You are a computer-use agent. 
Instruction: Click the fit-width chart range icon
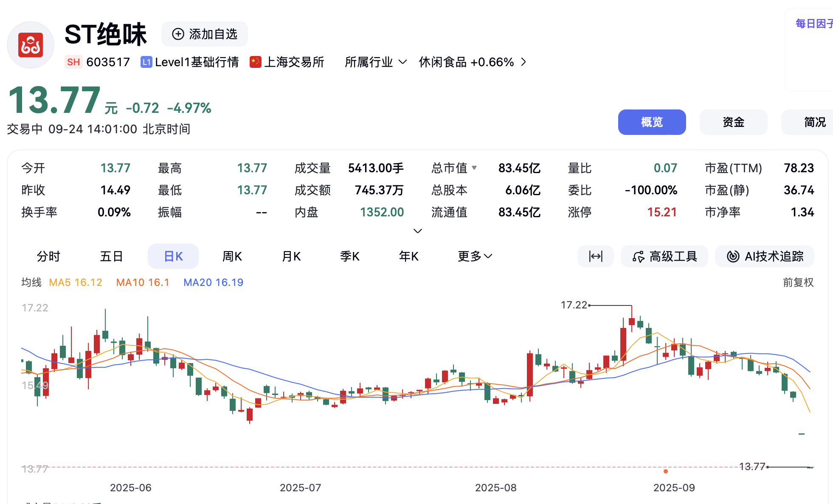point(595,256)
